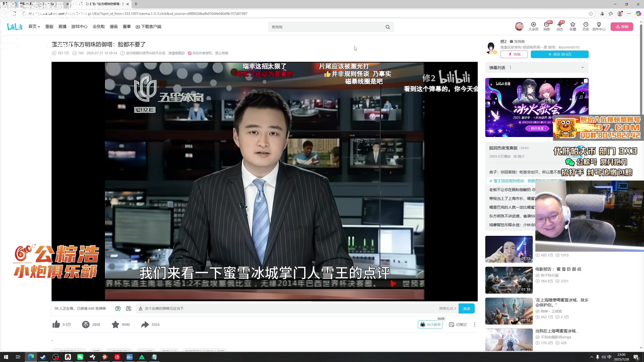Screen dimensions: 644x362
Task: Click the user avatar in header
Action: (x=519, y=26)
